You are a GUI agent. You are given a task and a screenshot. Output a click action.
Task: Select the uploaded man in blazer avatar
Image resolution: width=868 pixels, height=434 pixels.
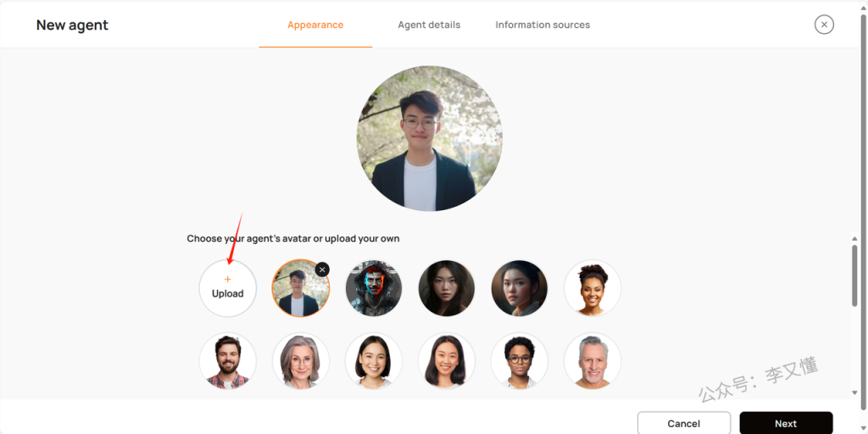299,290
